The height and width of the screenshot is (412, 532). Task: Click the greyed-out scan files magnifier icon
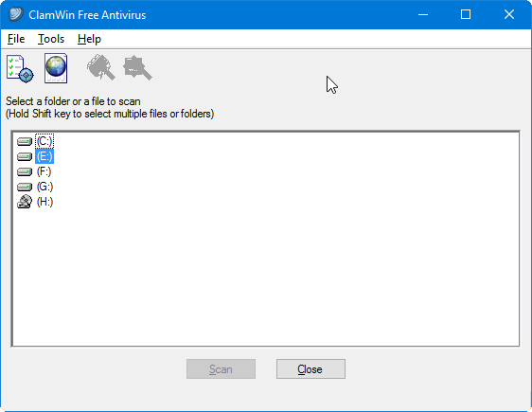[138, 68]
